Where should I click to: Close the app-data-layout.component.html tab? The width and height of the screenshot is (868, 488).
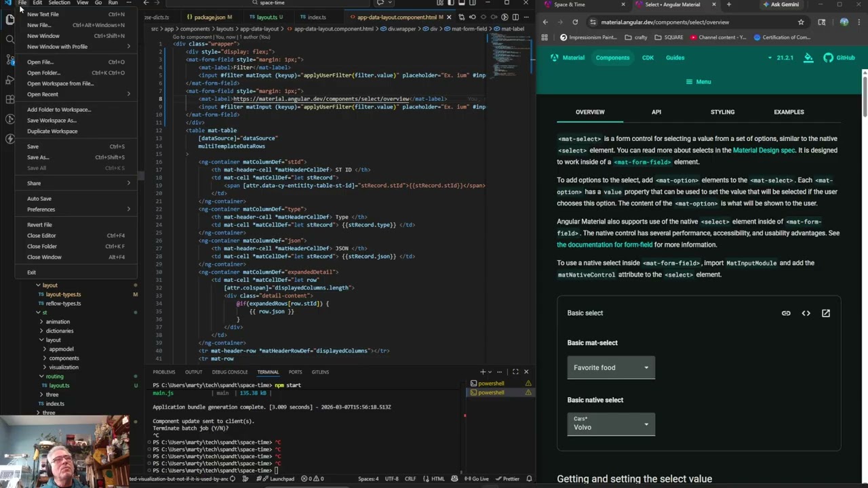pos(449,17)
